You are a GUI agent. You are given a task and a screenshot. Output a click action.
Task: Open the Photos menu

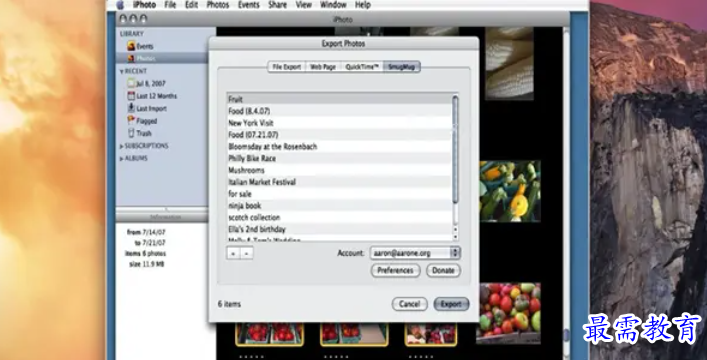point(218,5)
